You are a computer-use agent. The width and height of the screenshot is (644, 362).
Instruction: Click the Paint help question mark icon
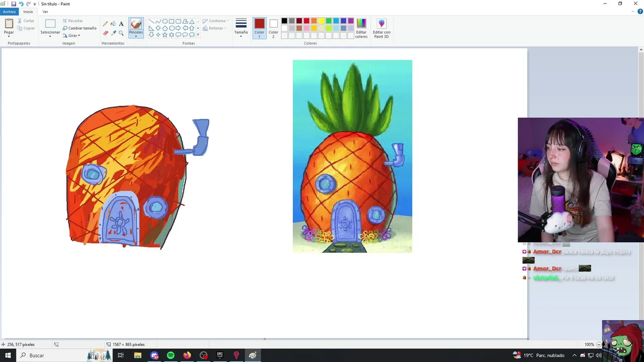(x=640, y=12)
